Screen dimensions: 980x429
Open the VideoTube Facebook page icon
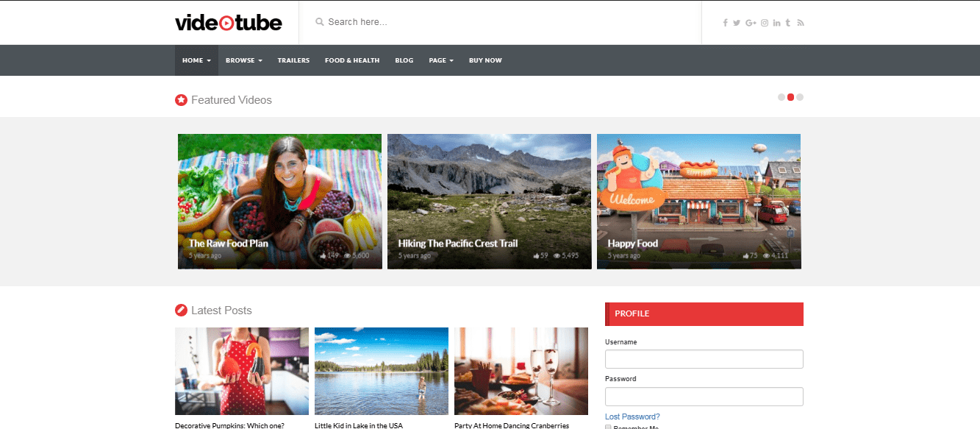pyautogui.click(x=726, y=23)
